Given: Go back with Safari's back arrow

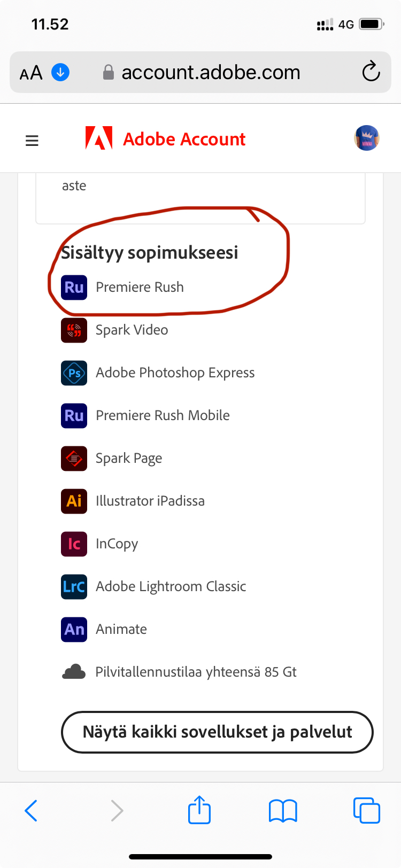Looking at the screenshot, I should coord(31,811).
